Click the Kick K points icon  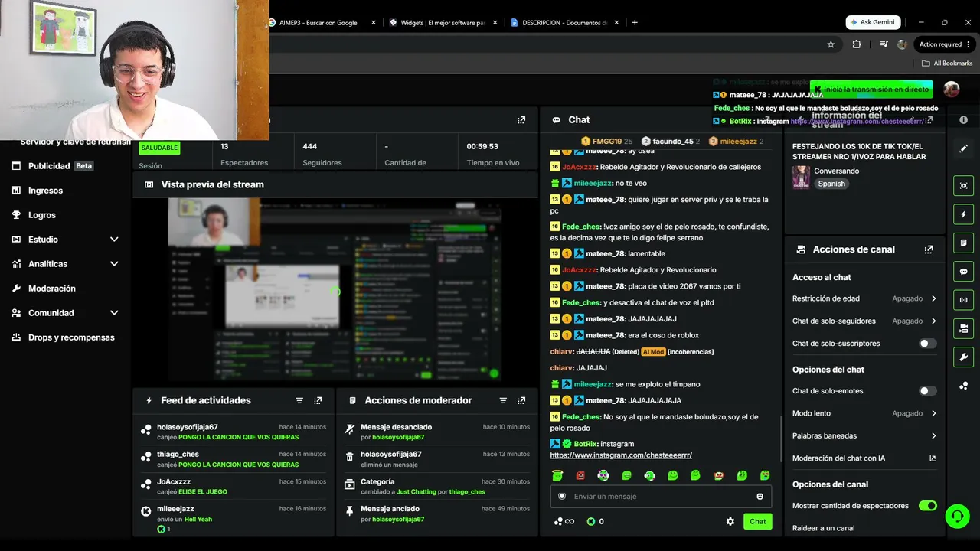coord(591,522)
